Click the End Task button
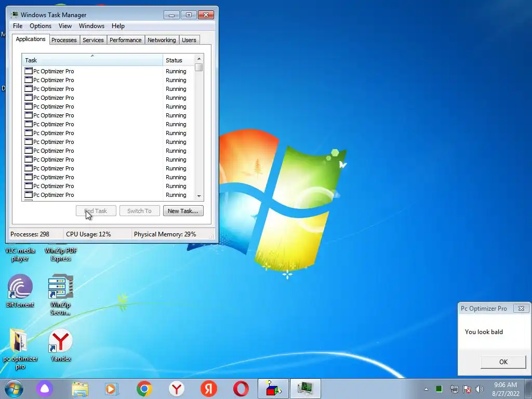This screenshot has width=532, height=399. pos(96,211)
